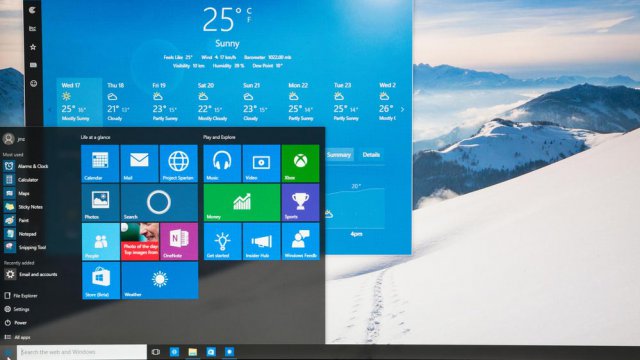Switch temperature unit to Fahrenheit
Image resolution: width=640 pixels, height=360 pixels.
[x=249, y=20]
